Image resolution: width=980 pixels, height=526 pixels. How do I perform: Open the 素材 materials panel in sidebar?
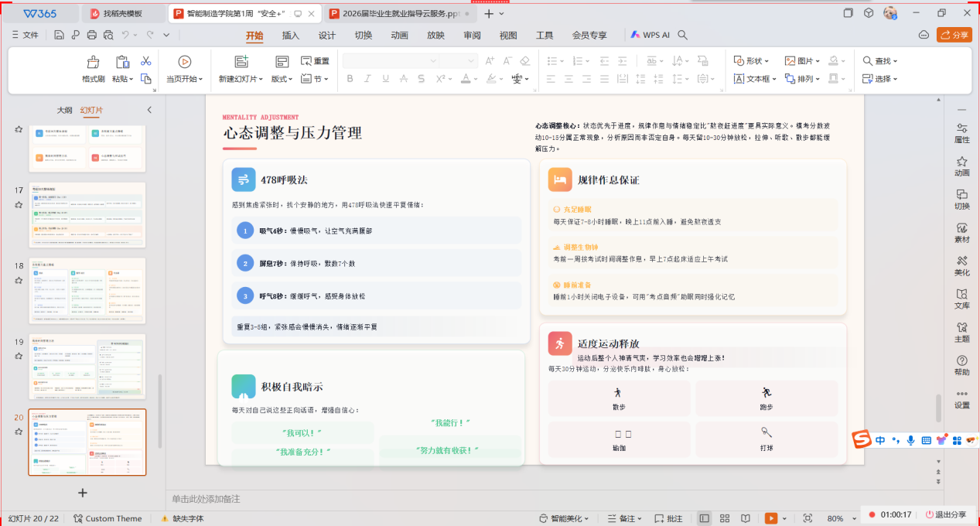pos(961,233)
